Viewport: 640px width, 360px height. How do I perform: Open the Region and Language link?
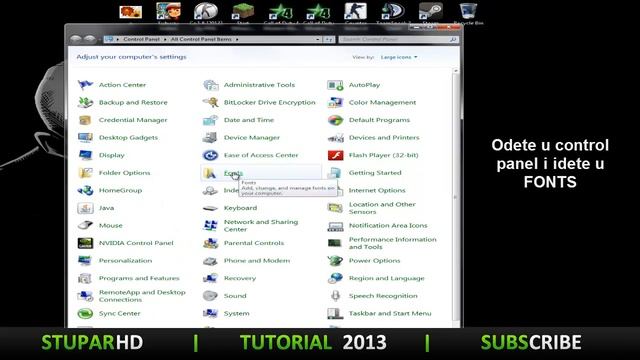point(387,278)
